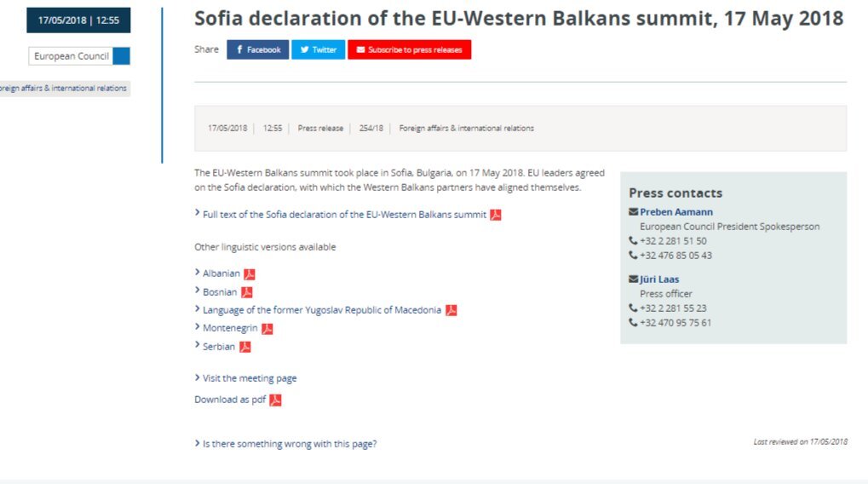Share the page on Facebook
This screenshot has height=484, width=868.
[257, 49]
